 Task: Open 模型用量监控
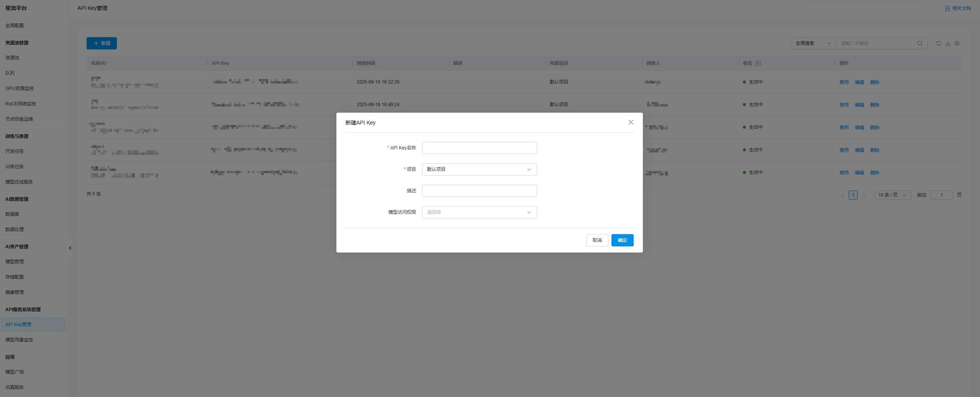click(x=19, y=340)
